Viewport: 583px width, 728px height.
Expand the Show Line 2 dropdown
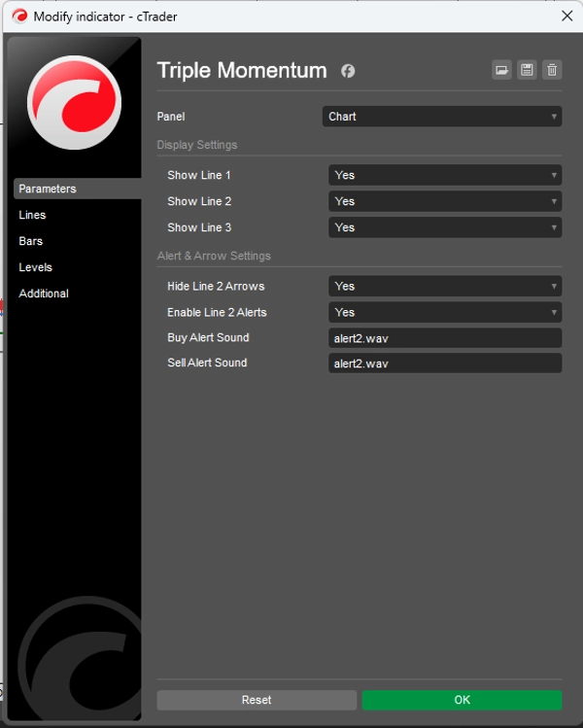[x=445, y=201]
